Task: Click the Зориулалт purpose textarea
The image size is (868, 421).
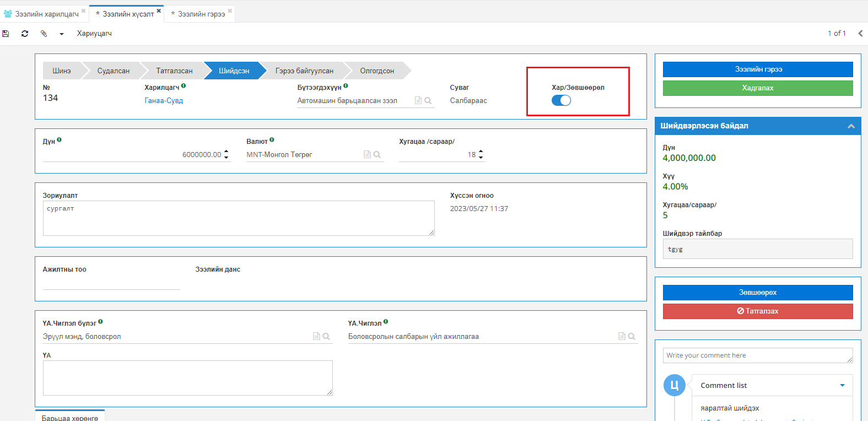Action: coord(239,218)
